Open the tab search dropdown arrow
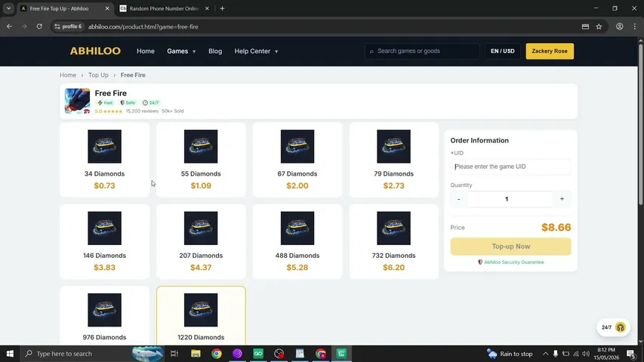The image size is (644, 362). [8, 8]
